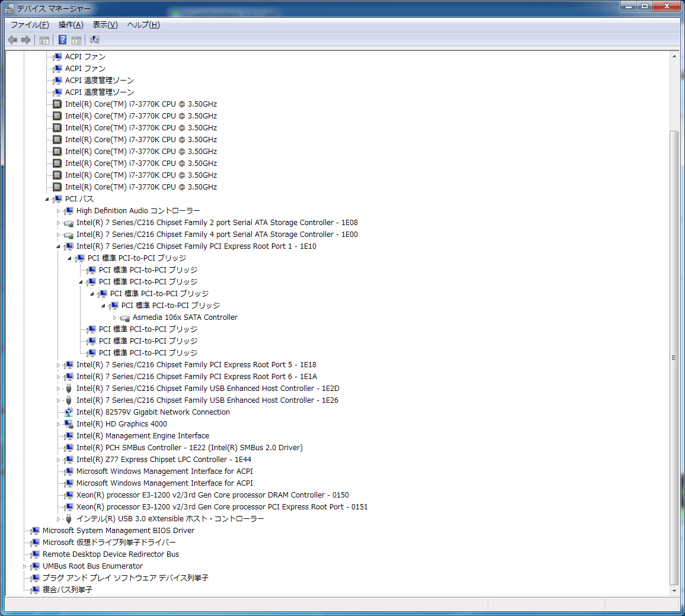Click the Remote Desktop Device Redirector Bus icon
685x616 pixels.
click(x=35, y=554)
